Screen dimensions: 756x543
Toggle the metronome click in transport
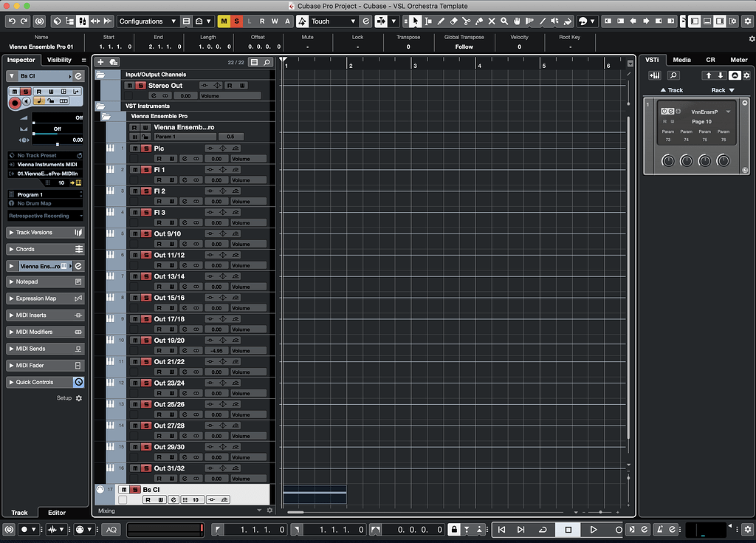click(659, 530)
